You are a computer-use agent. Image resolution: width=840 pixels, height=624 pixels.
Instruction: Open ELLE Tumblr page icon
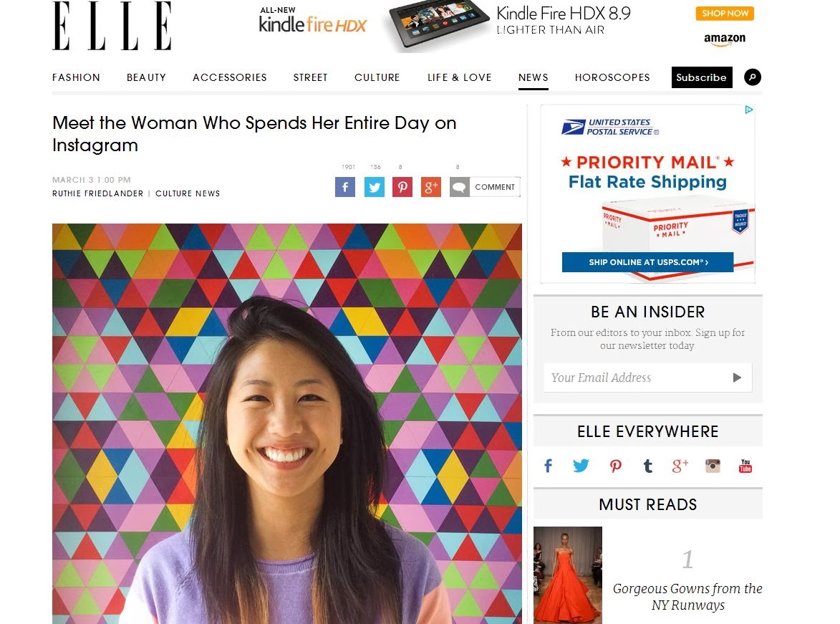648,466
